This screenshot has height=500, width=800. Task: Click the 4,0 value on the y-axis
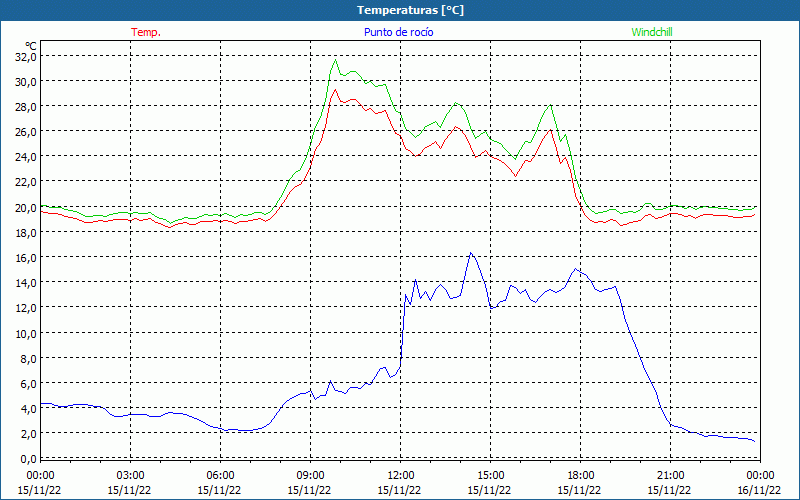28,409
